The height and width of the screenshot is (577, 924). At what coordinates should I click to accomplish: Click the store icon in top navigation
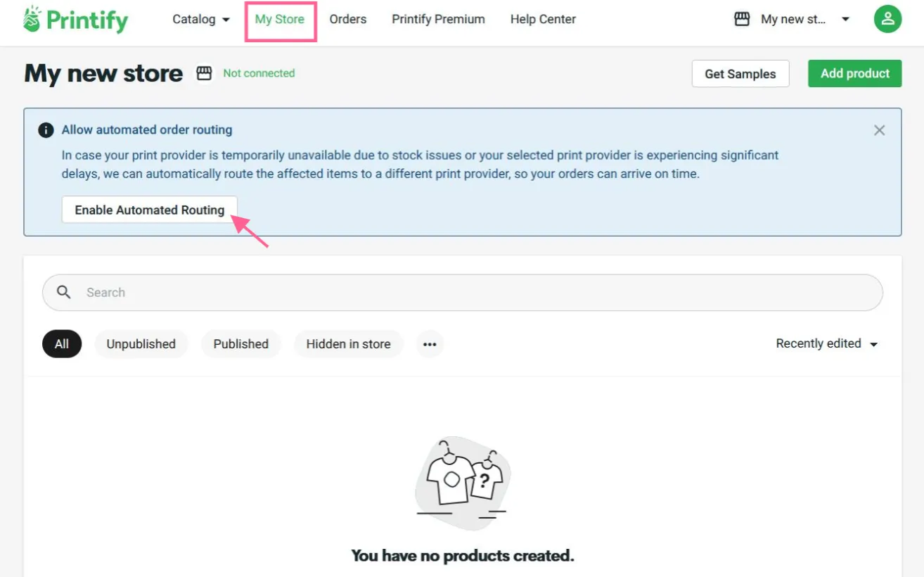click(x=742, y=20)
